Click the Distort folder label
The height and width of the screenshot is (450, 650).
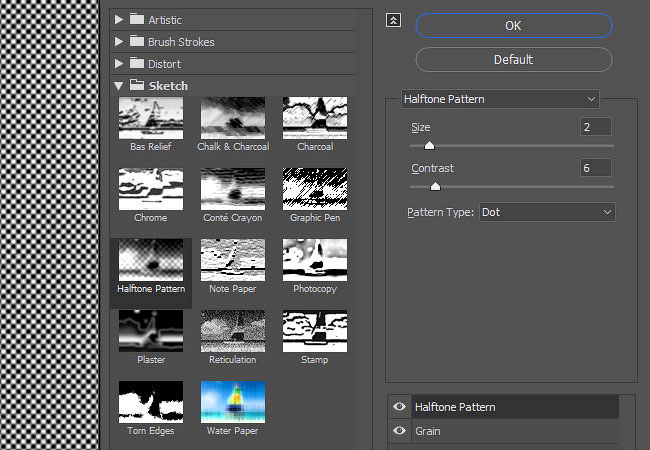coord(165,64)
